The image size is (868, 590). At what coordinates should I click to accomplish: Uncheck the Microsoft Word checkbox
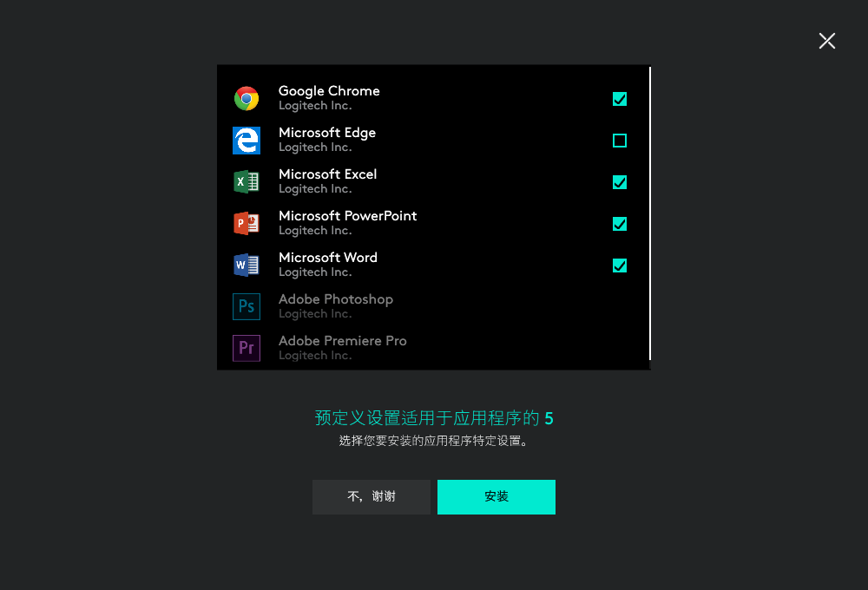point(620,265)
